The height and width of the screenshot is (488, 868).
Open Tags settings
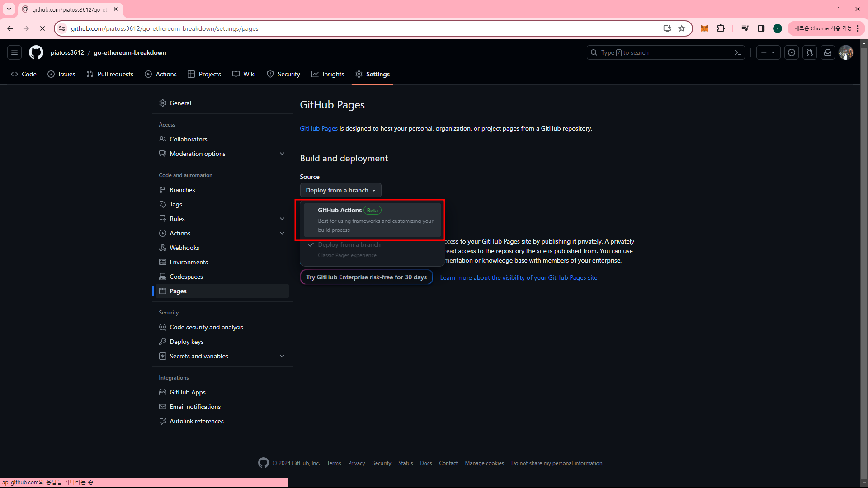coord(222,204)
